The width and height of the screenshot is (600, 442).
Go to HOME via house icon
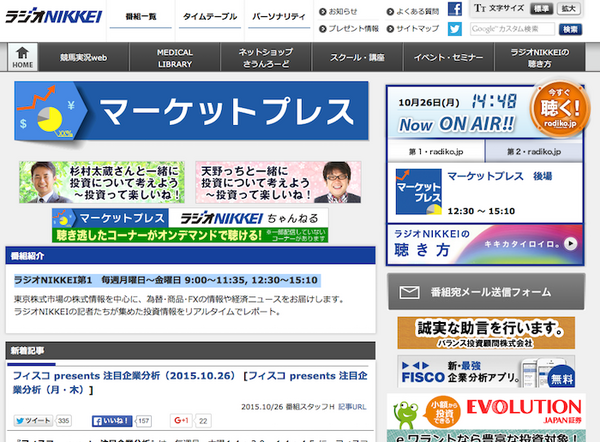click(22, 57)
